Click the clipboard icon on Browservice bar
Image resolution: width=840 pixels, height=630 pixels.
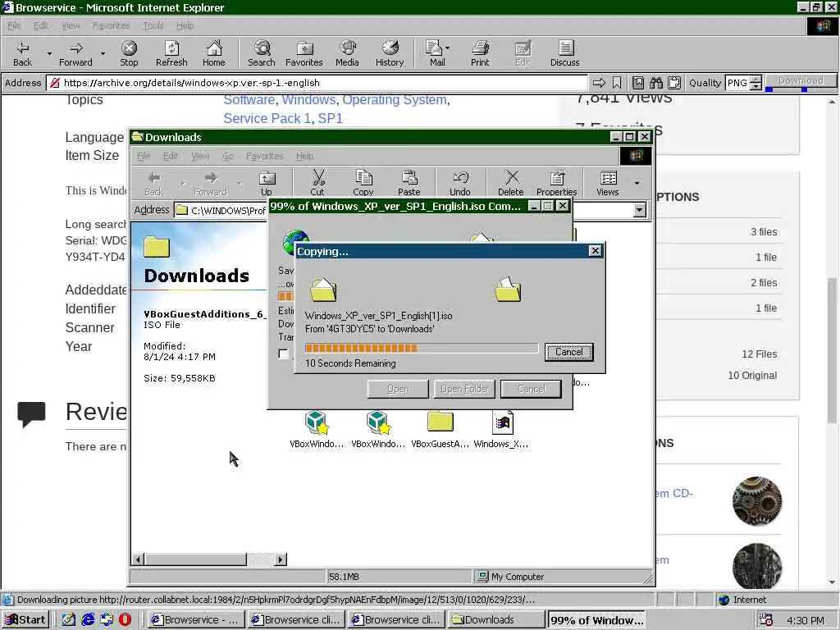674,83
